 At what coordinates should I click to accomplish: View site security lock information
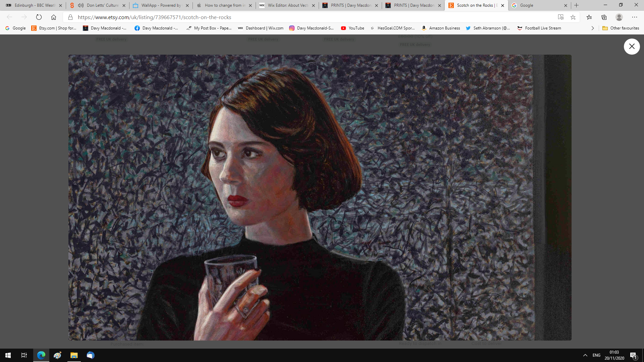70,17
